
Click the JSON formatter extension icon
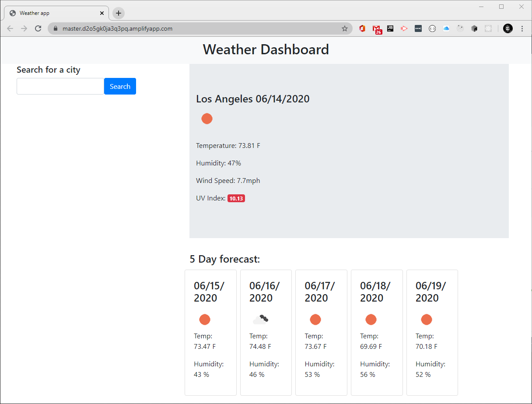[432, 28]
